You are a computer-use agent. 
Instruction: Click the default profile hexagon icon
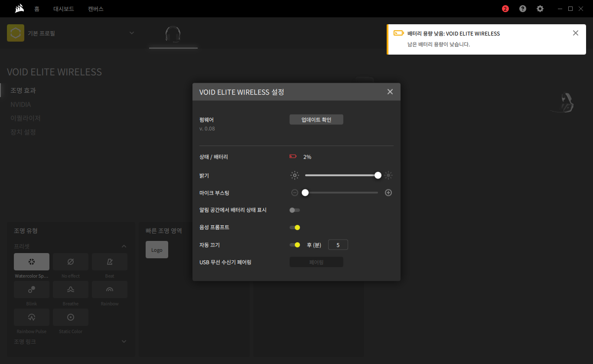pos(16,33)
